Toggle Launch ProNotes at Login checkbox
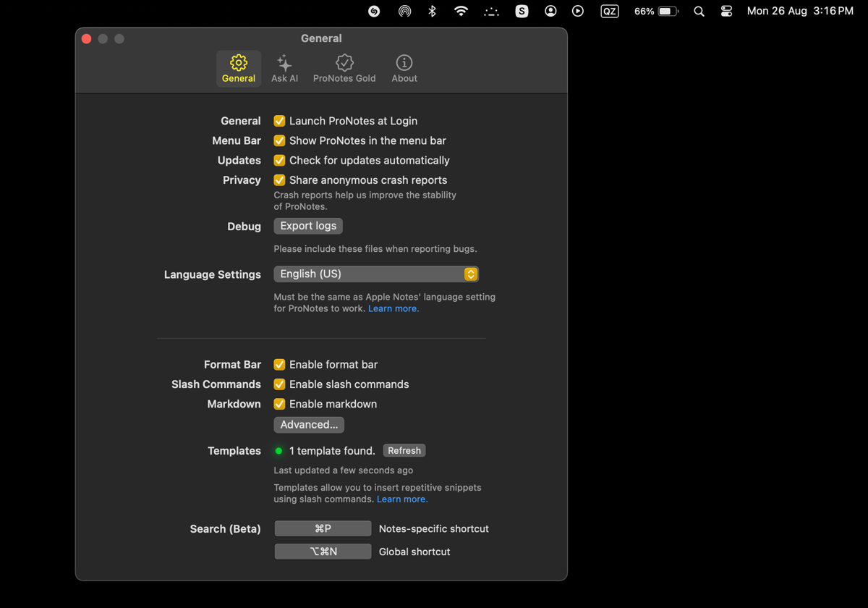This screenshot has width=868, height=608. (x=279, y=121)
